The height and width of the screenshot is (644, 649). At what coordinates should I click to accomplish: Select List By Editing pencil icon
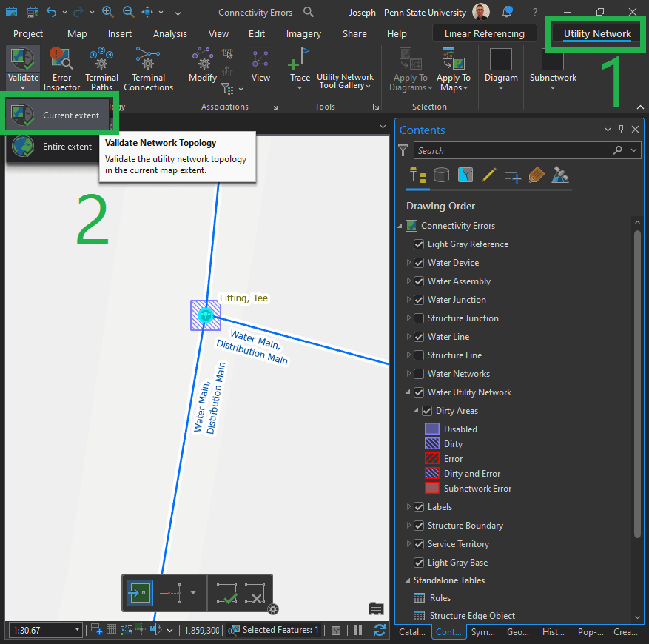coord(488,175)
